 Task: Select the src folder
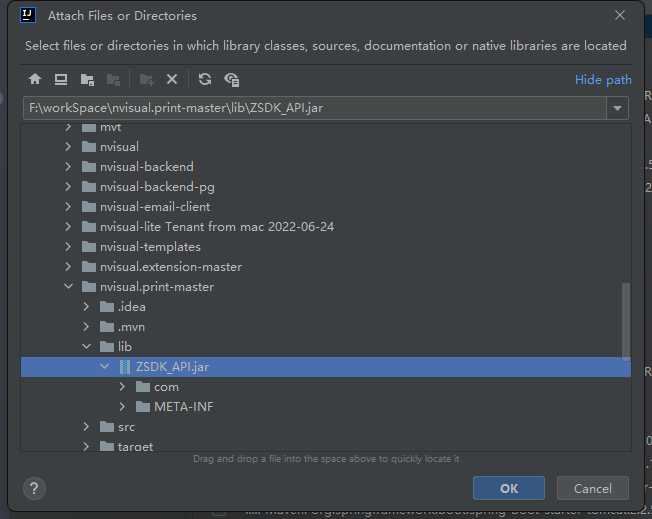[326, 427]
